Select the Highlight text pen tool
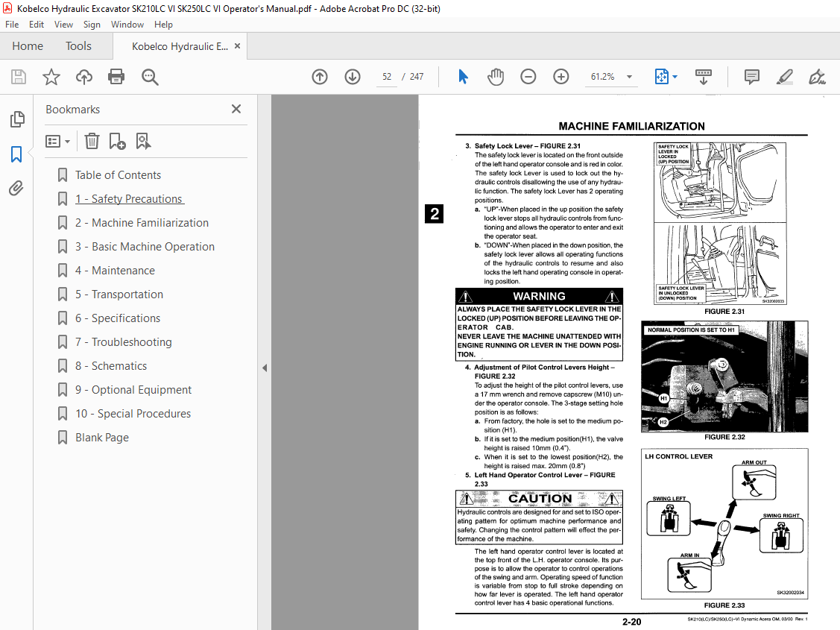 (x=785, y=77)
